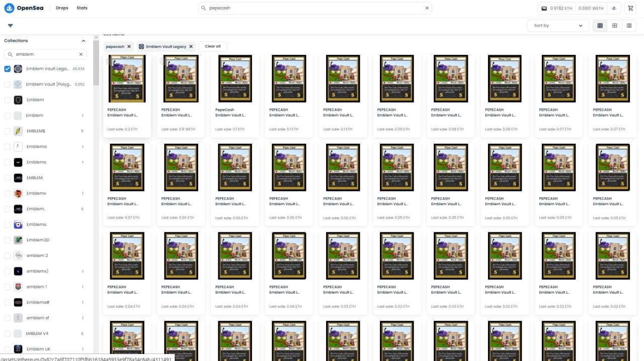Remove the Emblem Vault Legacy chip
Image resolution: width=644 pixels, height=361 pixels.
pos(191,46)
